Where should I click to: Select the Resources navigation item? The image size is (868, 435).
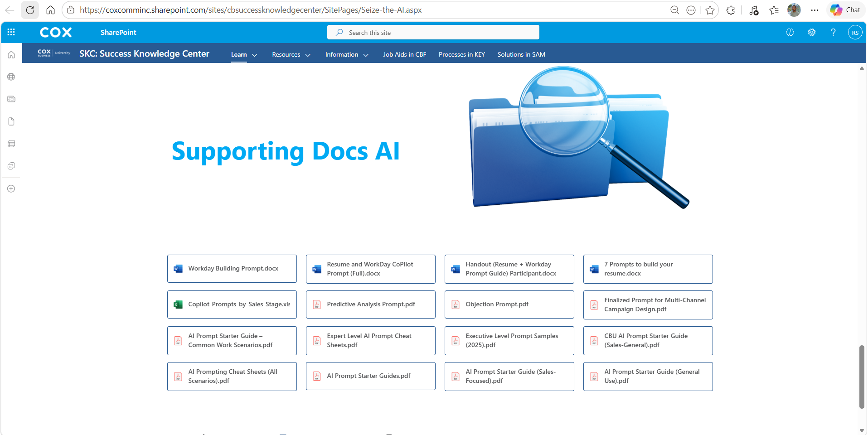point(286,54)
